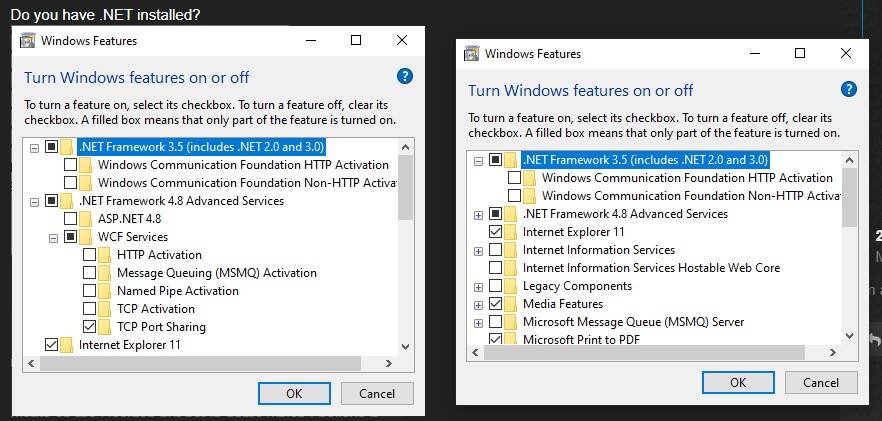Toggle WCF Non-HTTP Activation checkbox in right window
The width and height of the screenshot is (882, 421).
click(x=514, y=196)
